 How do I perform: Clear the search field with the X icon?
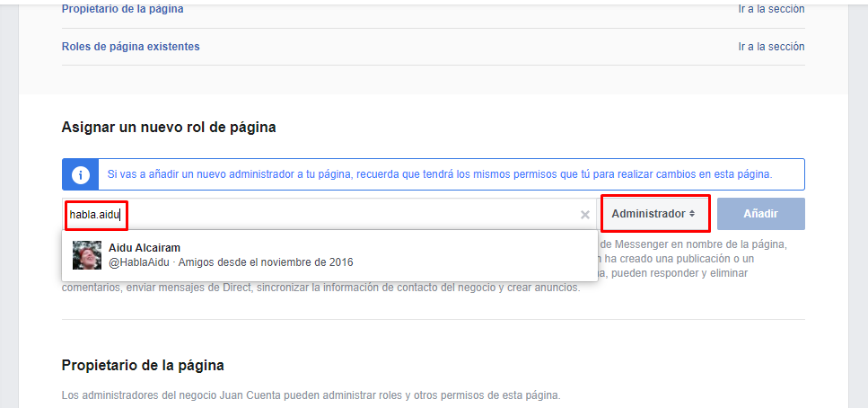(x=585, y=215)
